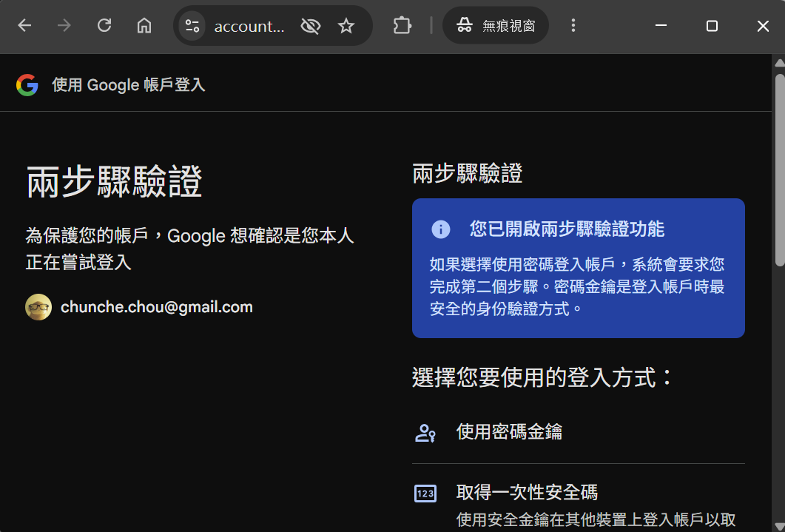Image resolution: width=785 pixels, height=532 pixels.
Task: View site information icon in address bar
Action: tap(192, 25)
